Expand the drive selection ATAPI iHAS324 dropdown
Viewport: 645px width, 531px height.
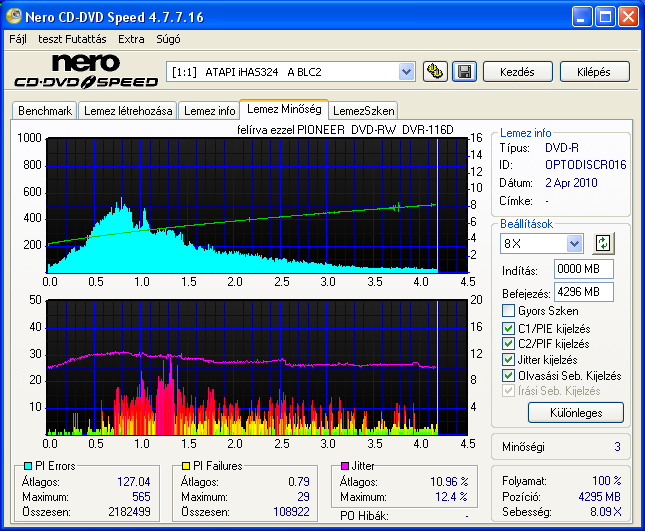click(406, 72)
